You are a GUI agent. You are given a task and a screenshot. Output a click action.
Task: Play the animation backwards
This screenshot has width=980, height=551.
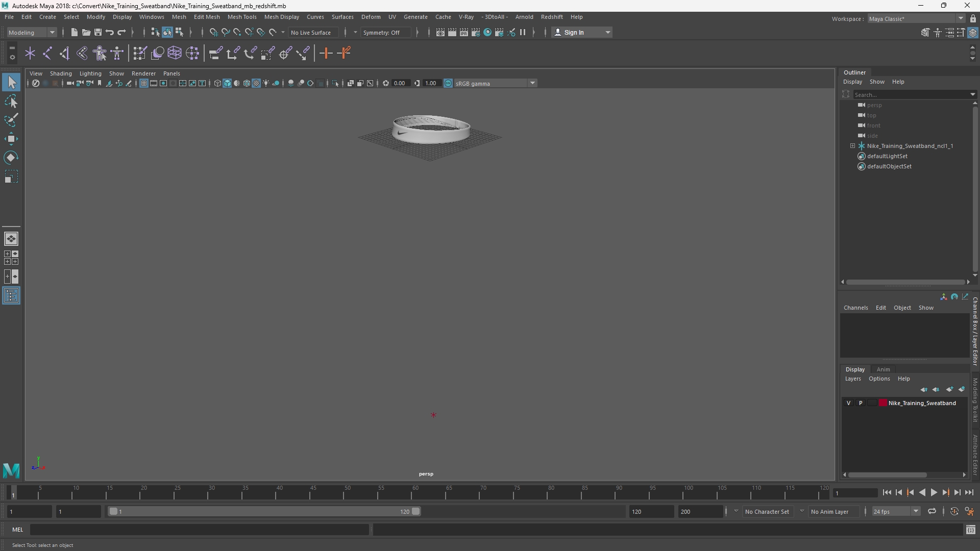(x=922, y=493)
